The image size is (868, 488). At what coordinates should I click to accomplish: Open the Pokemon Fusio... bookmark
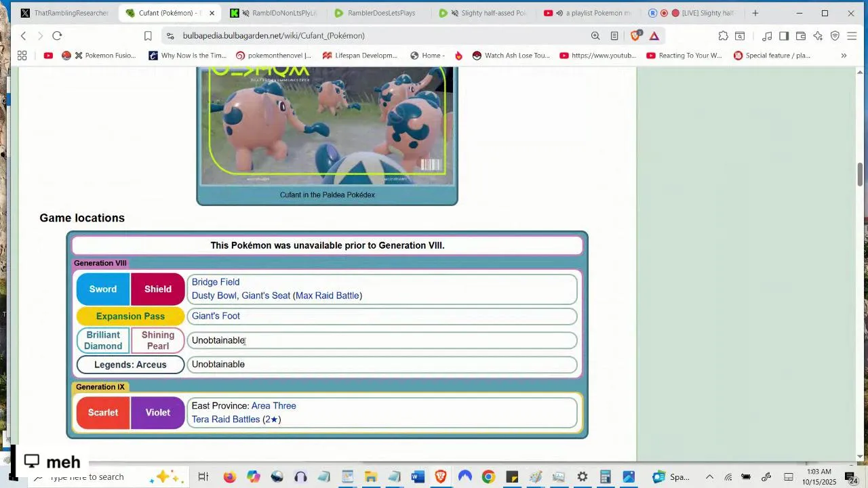(x=105, y=56)
